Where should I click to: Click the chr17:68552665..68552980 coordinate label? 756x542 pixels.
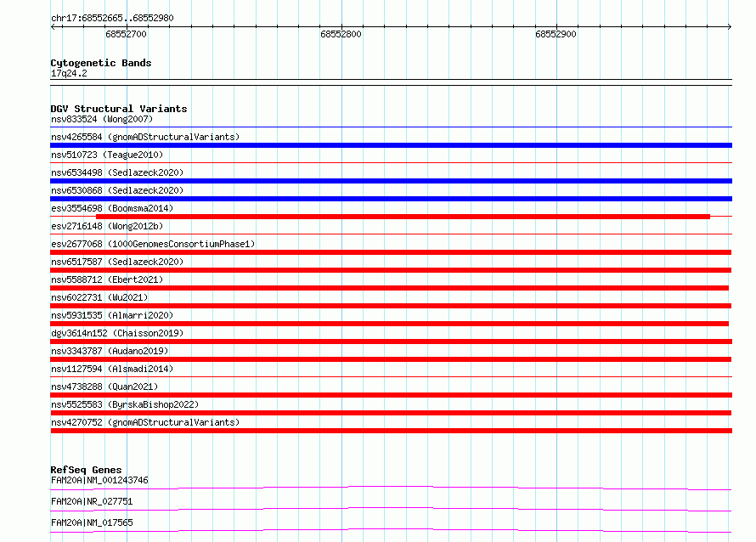pos(112,18)
